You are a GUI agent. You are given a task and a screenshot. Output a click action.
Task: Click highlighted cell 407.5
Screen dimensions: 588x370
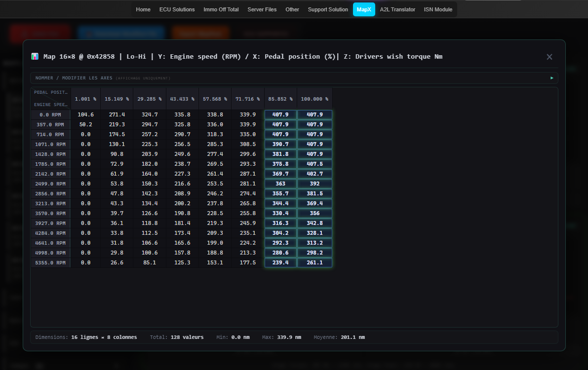(314, 164)
